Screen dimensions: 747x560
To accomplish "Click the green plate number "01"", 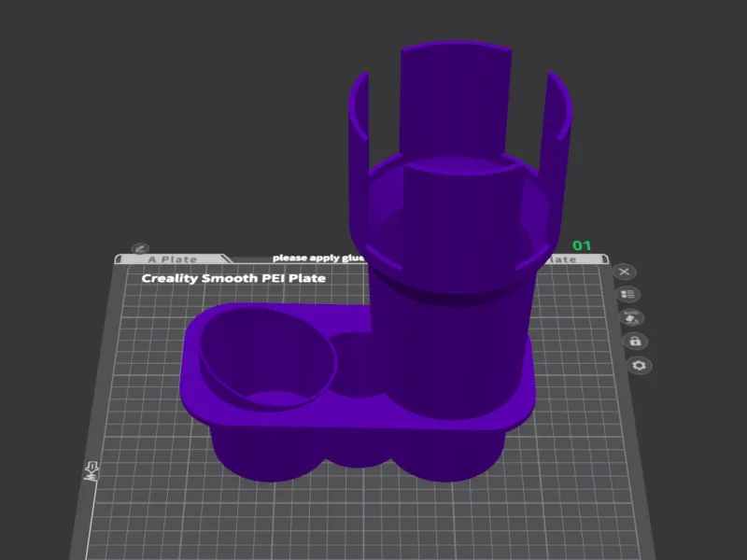I will point(582,245).
